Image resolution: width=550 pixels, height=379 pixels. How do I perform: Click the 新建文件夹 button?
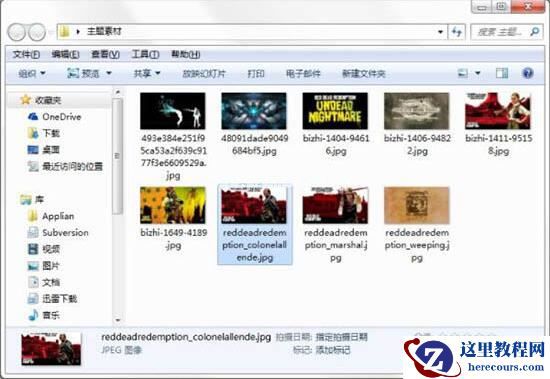(x=363, y=73)
